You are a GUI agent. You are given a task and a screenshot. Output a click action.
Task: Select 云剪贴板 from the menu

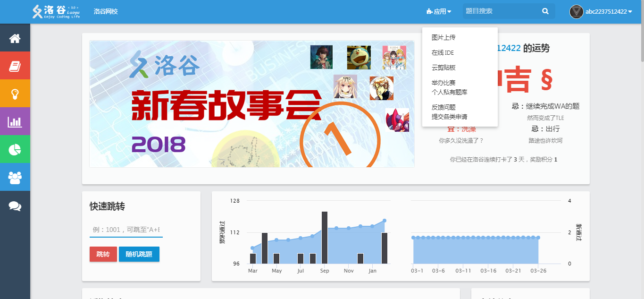click(x=443, y=68)
